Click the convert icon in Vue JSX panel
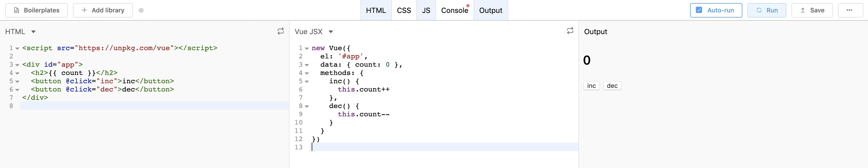The height and width of the screenshot is (168, 868). pyautogui.click(x=570, y=31)
